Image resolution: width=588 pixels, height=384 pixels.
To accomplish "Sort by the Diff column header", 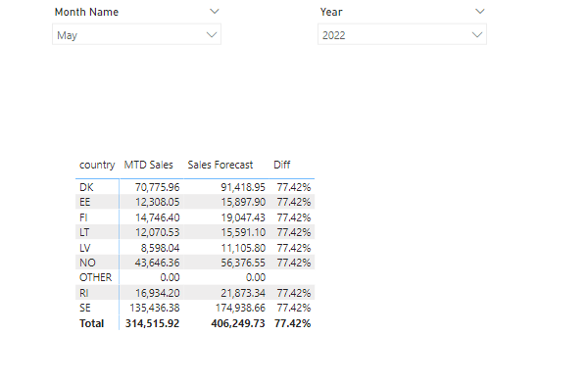I will click(x=282, y=165).
